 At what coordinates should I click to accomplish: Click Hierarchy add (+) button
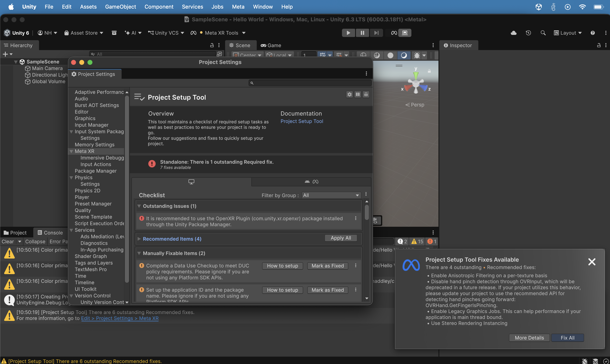click(5, 54)
